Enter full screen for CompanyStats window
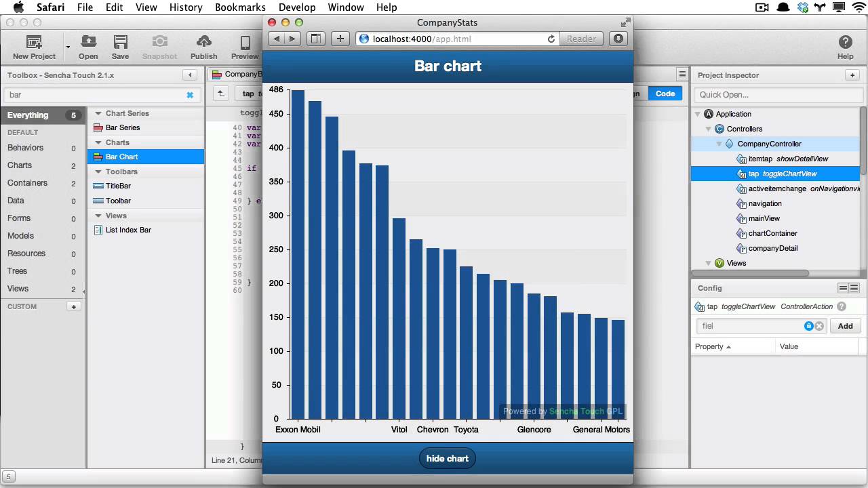 coord(625,22)
